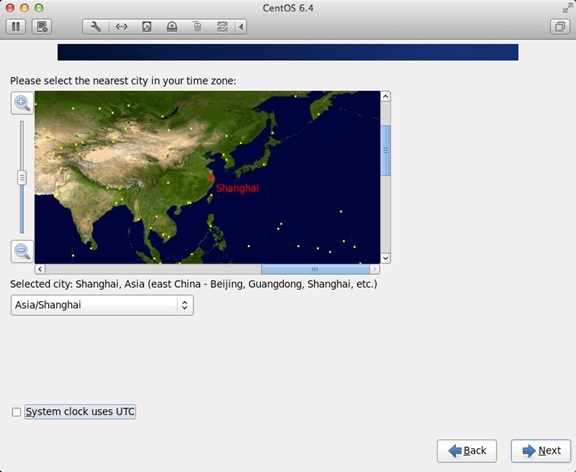This screenshot has height=472, width=576.
Task: Open the Asia/Shanghai time zone dropdown
Action: pyautogui.click(x=102, y=305)
